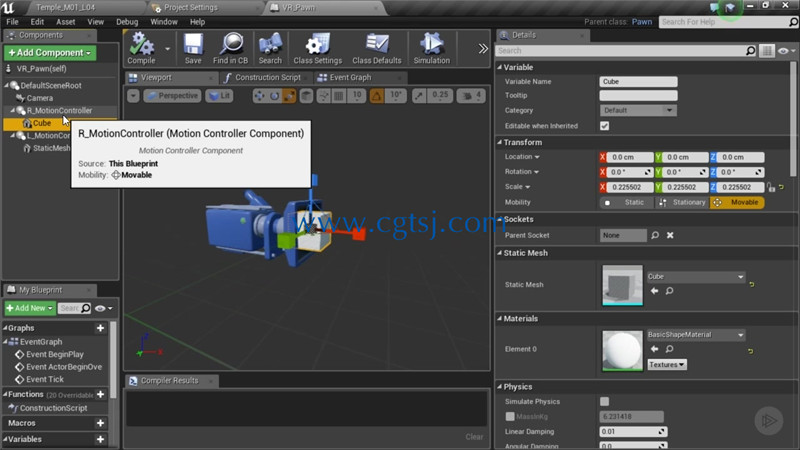This screenshot has width=800, height=450.
Task: Find Parent Socket with magnifier icon
Action: pos(655,235)
